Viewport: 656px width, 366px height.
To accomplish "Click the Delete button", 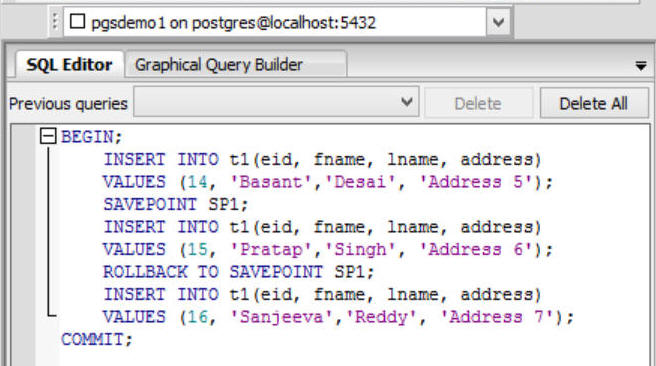I will [478, 103].
